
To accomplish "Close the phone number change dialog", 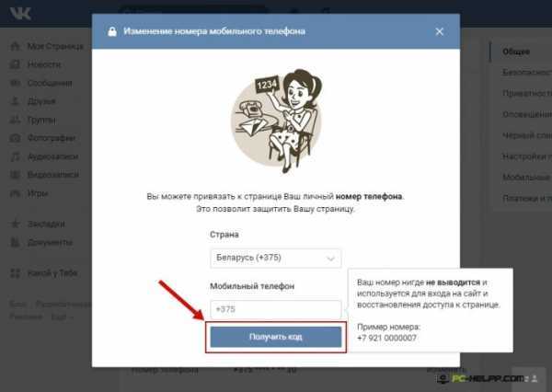I will point(440,31).
